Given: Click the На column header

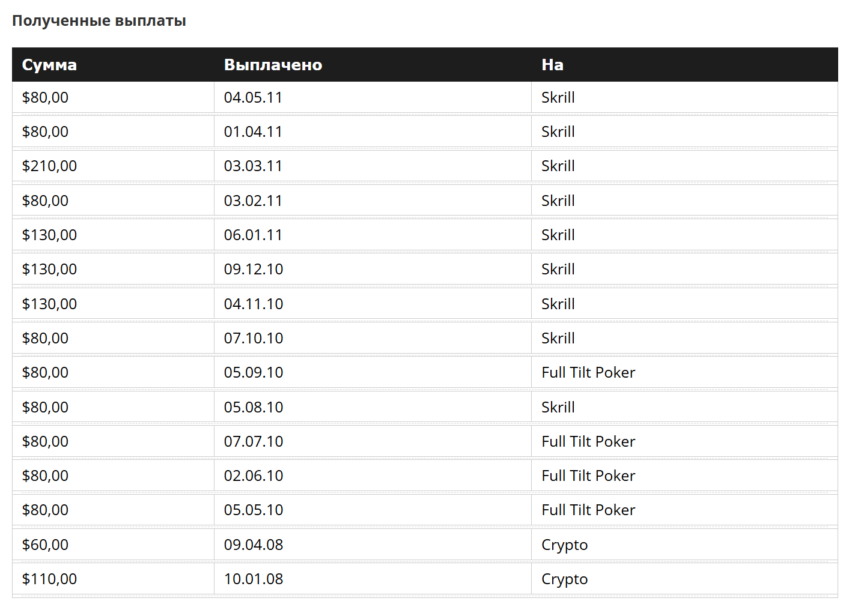Looking at the screenshot, I should pyautogui.click(x=684, y=65).
